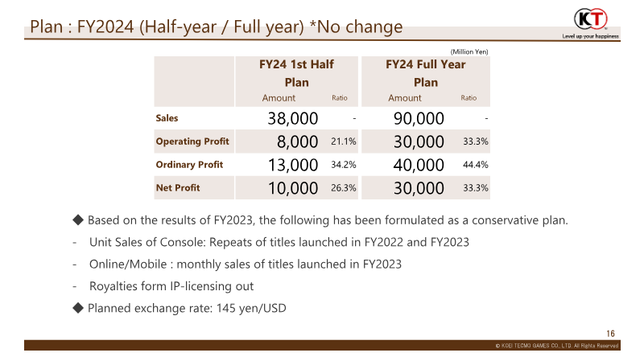Click the KT logo icon

(x=591, y=18)
